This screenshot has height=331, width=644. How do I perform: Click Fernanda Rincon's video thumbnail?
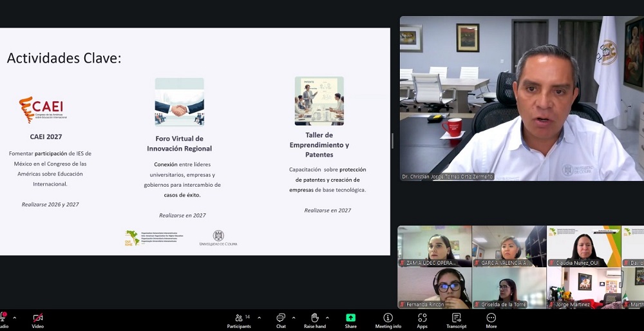[x=434, y=287]
